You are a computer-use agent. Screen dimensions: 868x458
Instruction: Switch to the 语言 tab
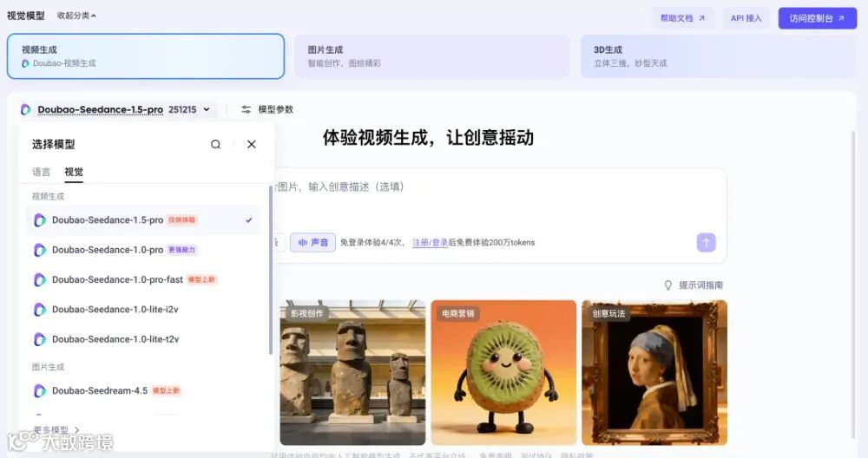point(41,172)
